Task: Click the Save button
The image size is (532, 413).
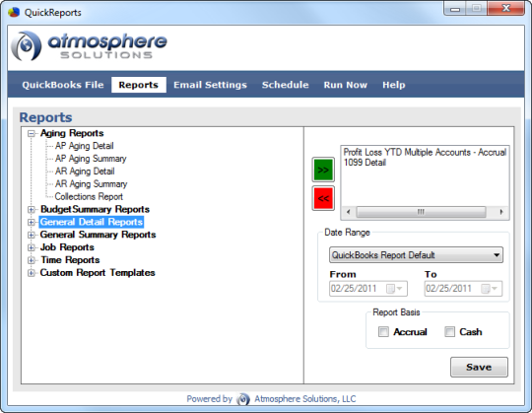Action: pyautogui.click(x=479, y=367)
